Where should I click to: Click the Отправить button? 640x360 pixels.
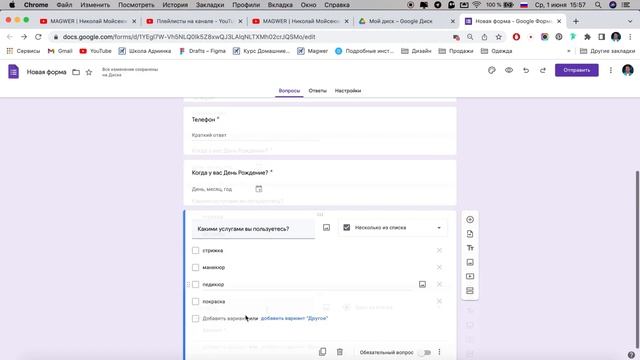click(x=576, y=70)
